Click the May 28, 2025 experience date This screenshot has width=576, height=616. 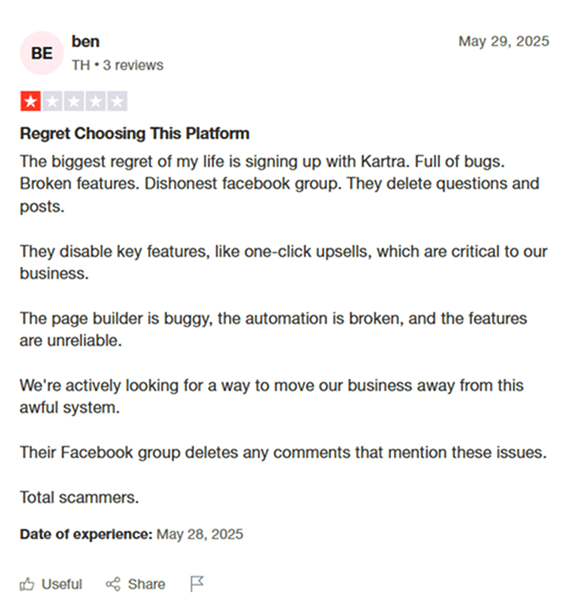(x=200, y=534)
